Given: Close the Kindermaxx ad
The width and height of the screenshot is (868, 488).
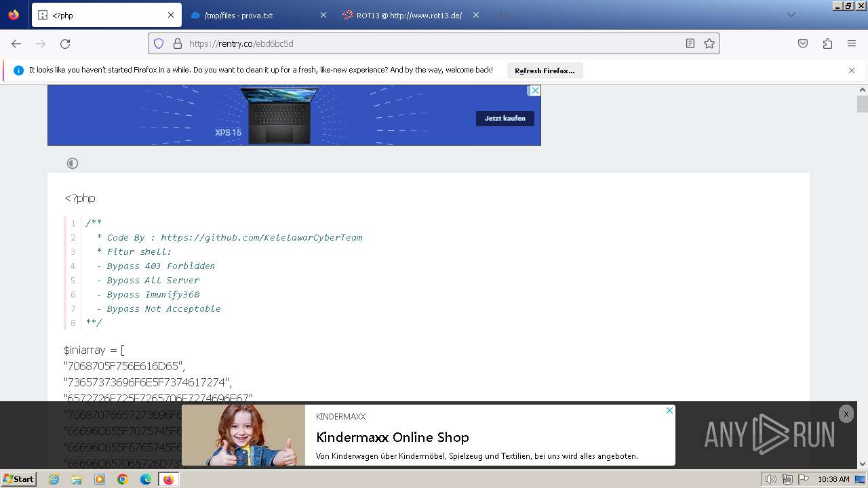Looking at the screenshot, I should click(x=669, y=411).
